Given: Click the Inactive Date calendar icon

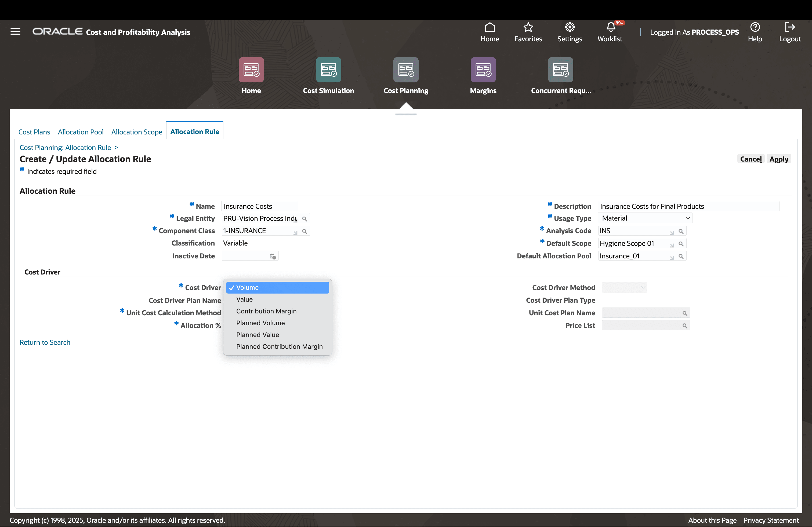Looking at the screenshot, I should 273,256.
